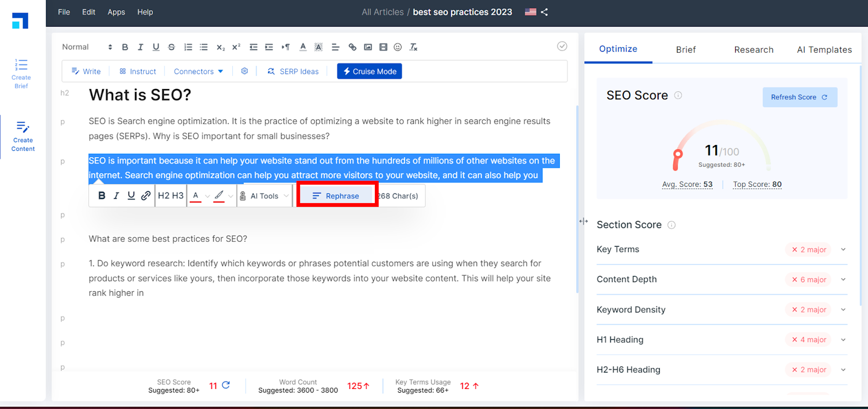The width and height of the screenshot is (868, 409).
Task: Open the AI settings gear
Action: tap(245, 71)
